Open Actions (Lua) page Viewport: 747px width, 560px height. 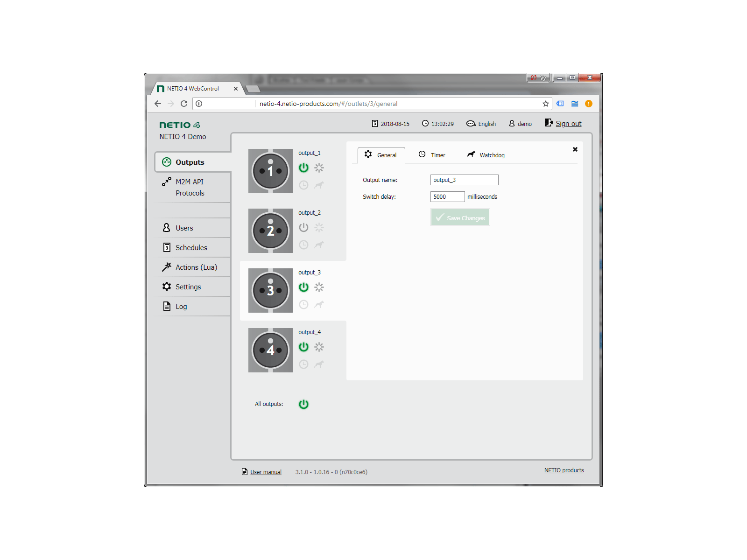196,267
